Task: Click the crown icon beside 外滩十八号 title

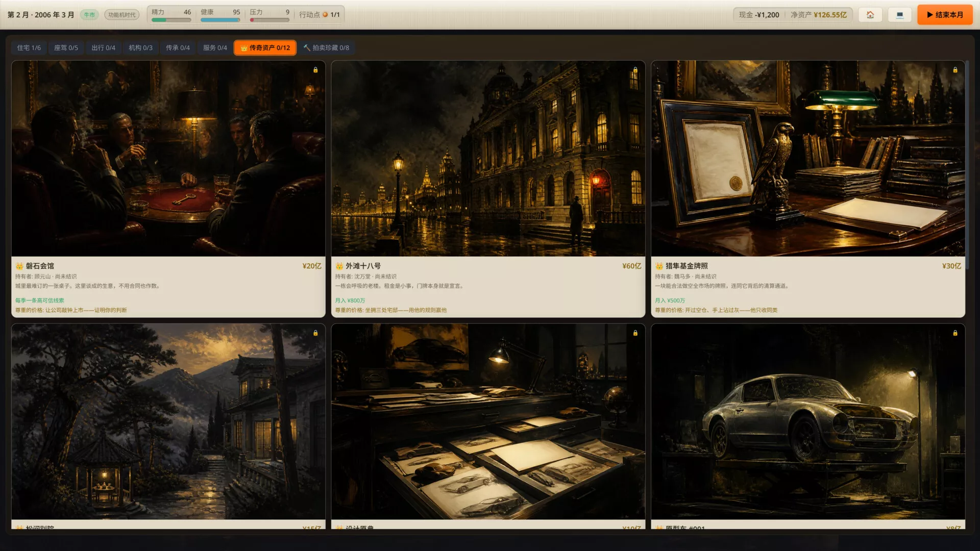Action: [339, 266]
